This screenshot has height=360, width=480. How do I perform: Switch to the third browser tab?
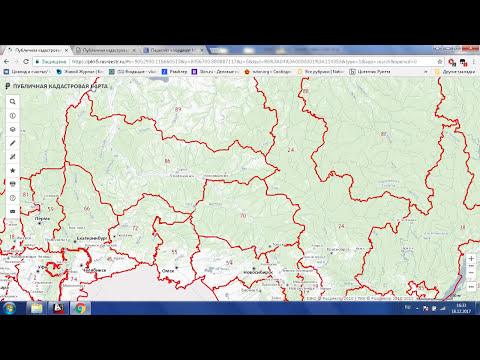tap(173, 50)
